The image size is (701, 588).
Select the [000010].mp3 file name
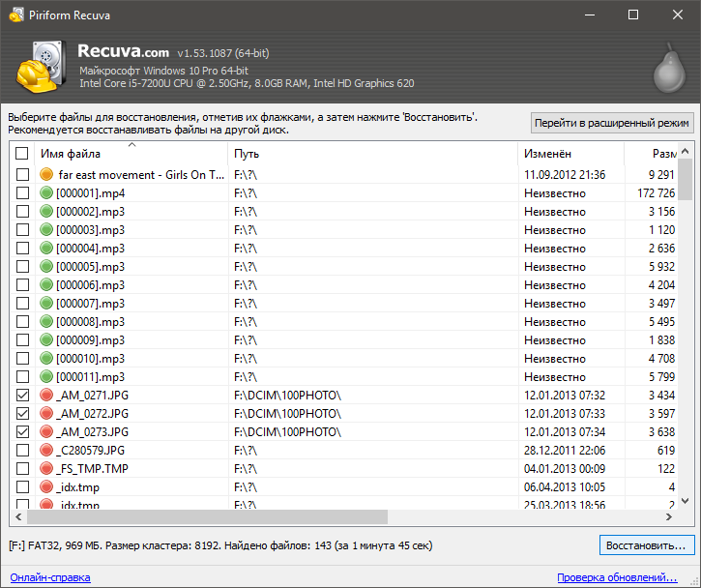tap(90, 358)
